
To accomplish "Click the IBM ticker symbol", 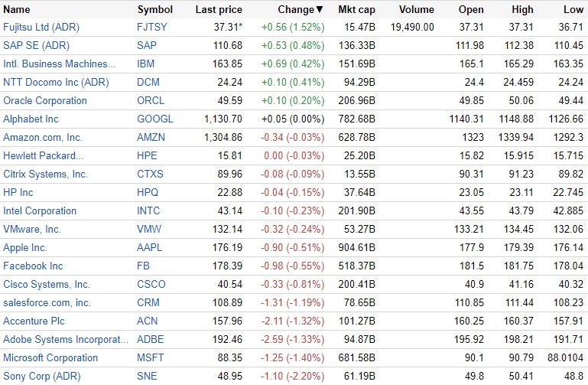I will coord(145,64).
